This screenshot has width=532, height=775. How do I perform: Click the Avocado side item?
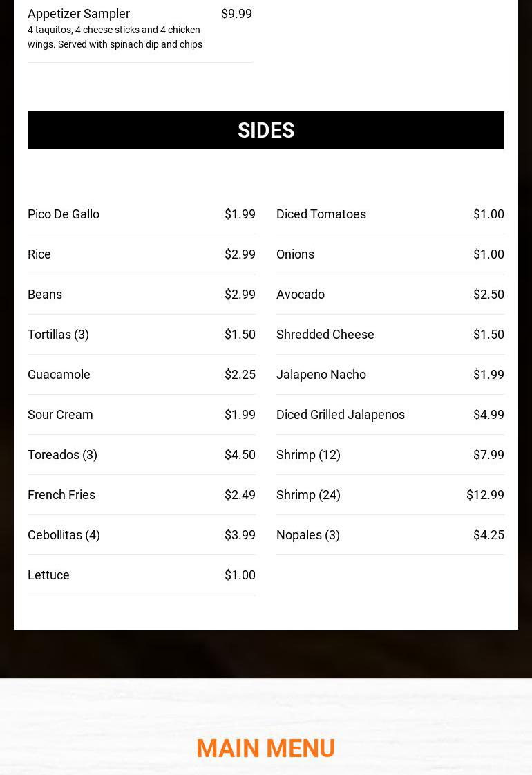pos(301,295)
